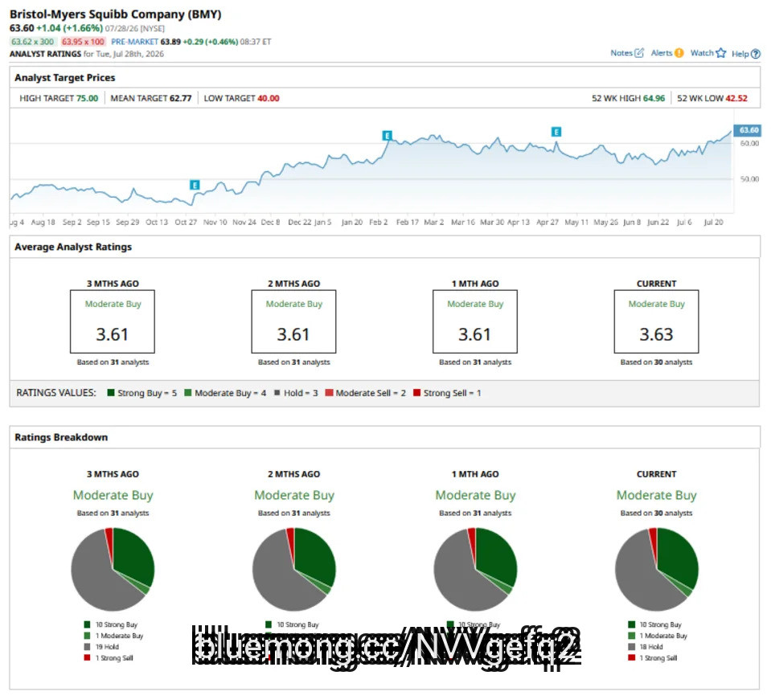Image resolution: width=771 pixels, height=700 pixels.
Task: Click the earnings E marker near Oct 27
Action: (195, 185)
